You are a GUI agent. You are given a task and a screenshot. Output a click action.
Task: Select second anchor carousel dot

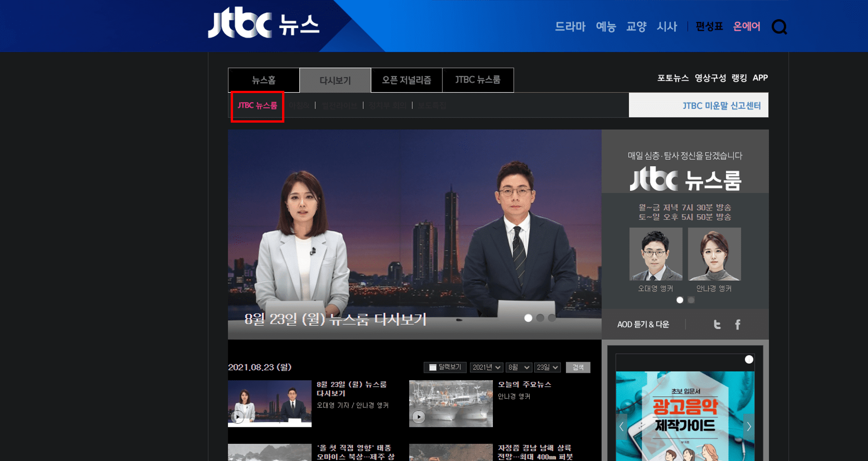coord(691,300)
